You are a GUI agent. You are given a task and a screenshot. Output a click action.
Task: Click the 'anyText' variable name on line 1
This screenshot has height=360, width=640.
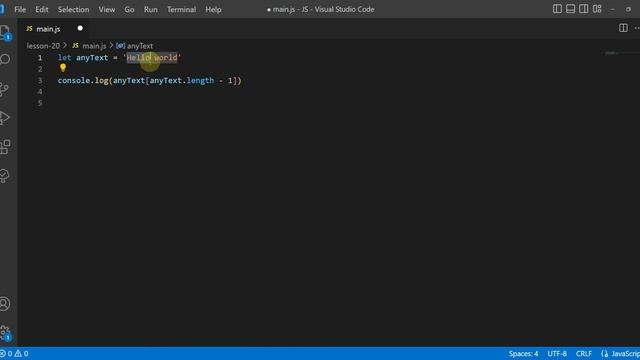tap(92, 58)
